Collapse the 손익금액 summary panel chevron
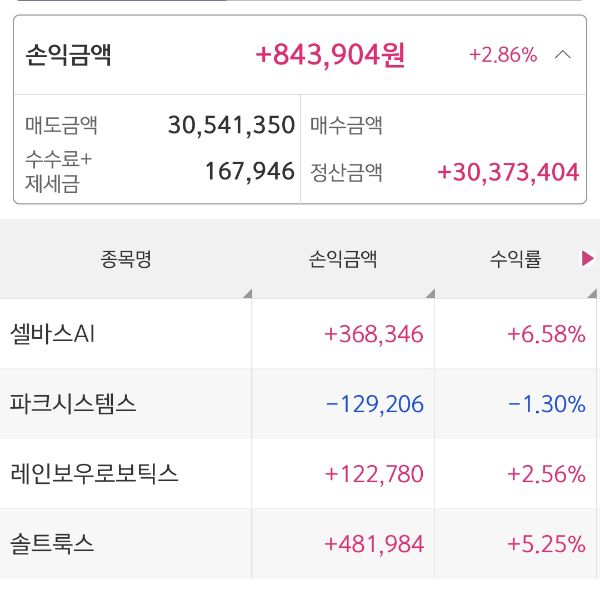600x600 pixels. (563, 55)
